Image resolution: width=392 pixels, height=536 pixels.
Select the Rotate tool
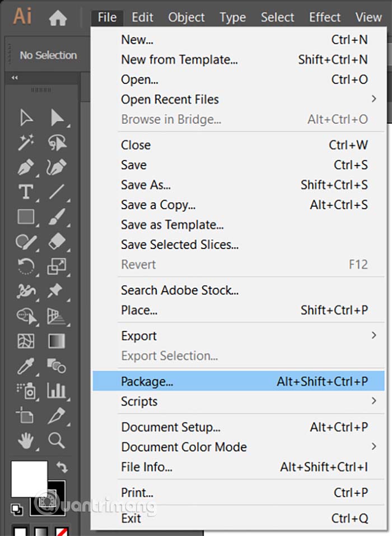tap(26, 266)
